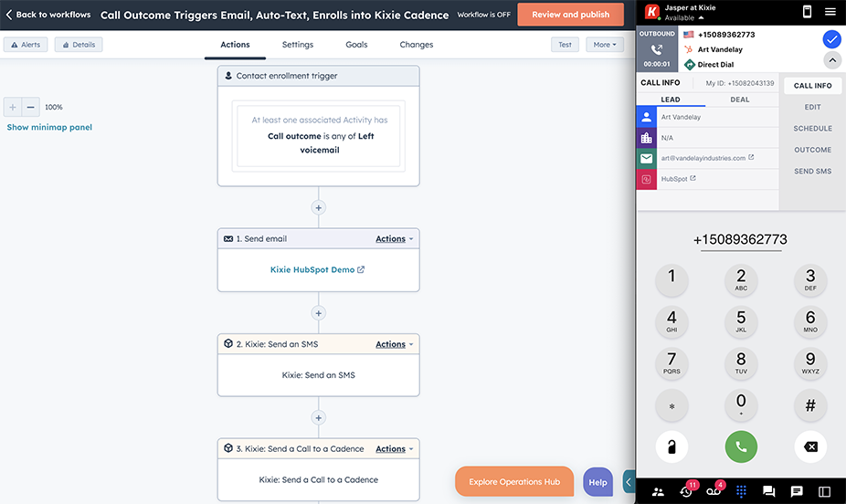The image size is (846, 504).
Task: Dial digit 1 on keypad
Action: pyautogui.click(x=672, y=280)
